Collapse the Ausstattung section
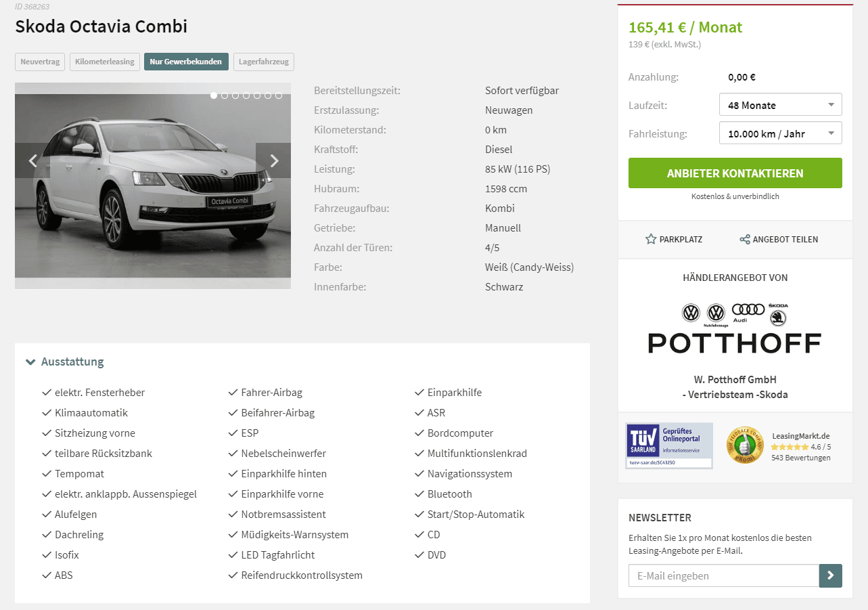Screen dimensions: 868x610 (65, 362)
